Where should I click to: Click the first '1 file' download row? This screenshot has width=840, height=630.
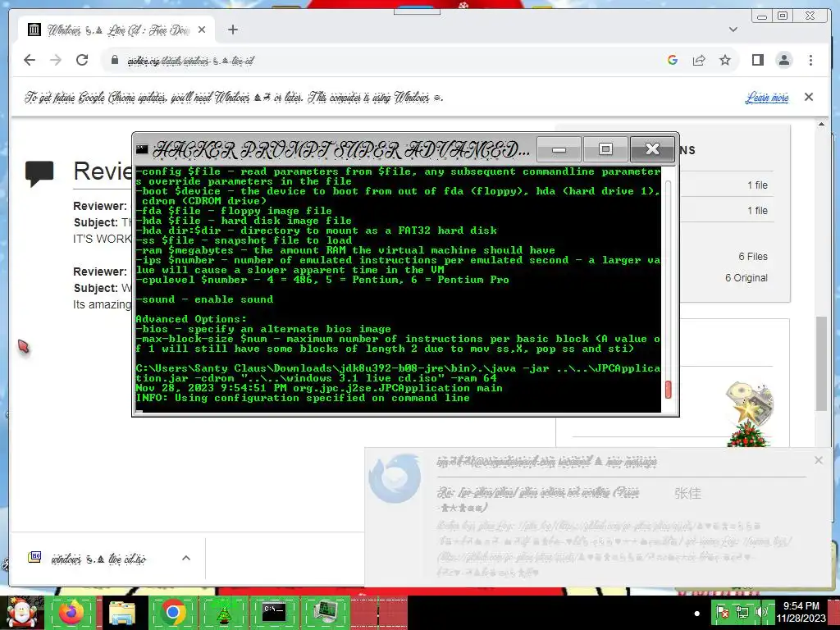pyautogui.click(x=757, y=185)
